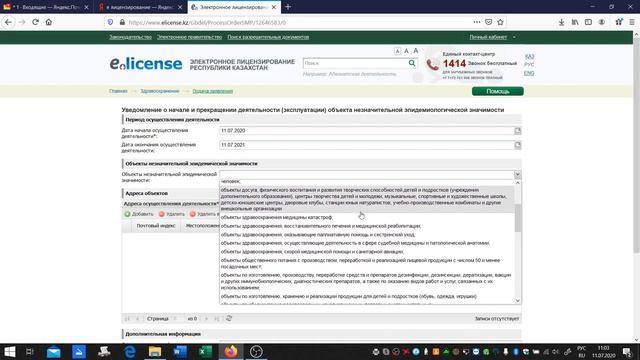The image size is (640, 360).
Task: Go to Здравоохранение breadcrumb link
Action: pyautogui.click(x=160, y=91)
